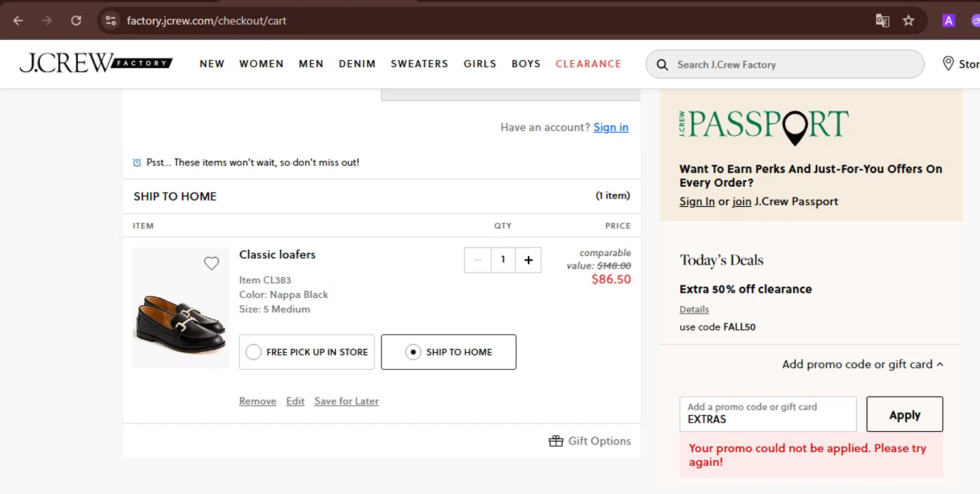The image size is (980, 494).
Task: Reload the page with refresh icon
Action: 76,20
